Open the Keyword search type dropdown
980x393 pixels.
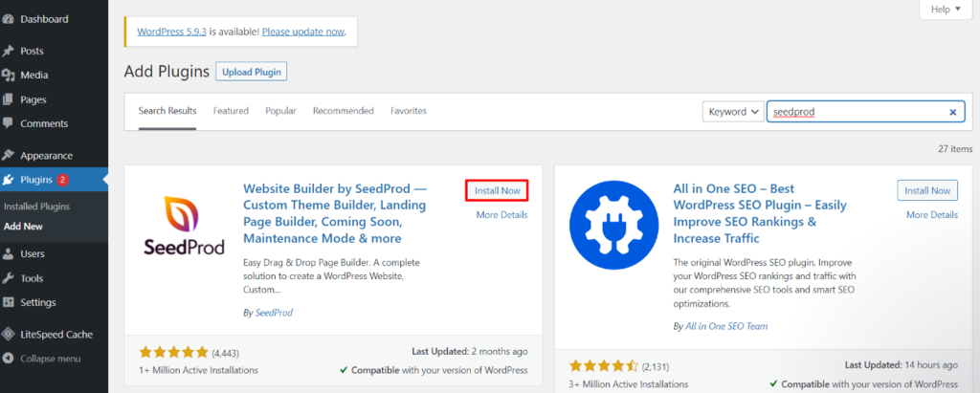click(733, 112)
